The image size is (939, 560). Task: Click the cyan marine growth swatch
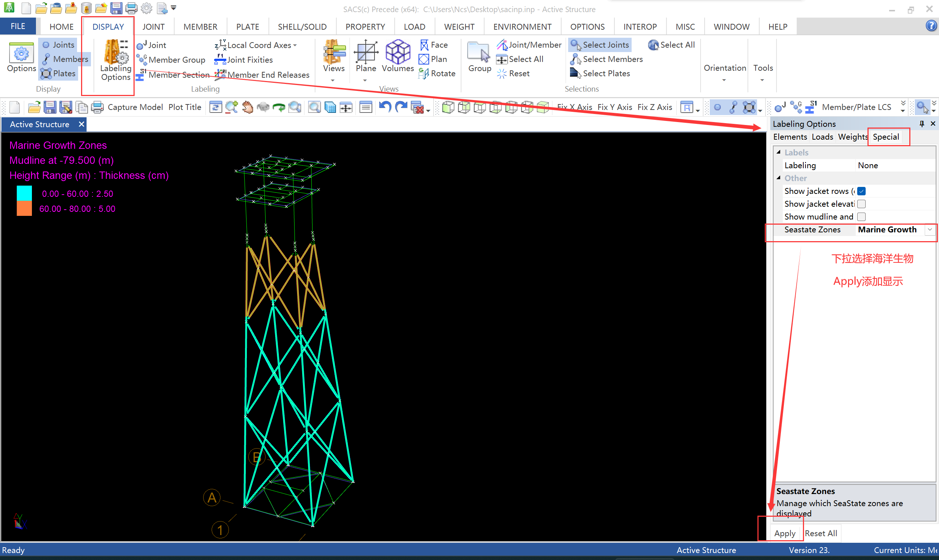pyautogui.click(x=24, y=194)
